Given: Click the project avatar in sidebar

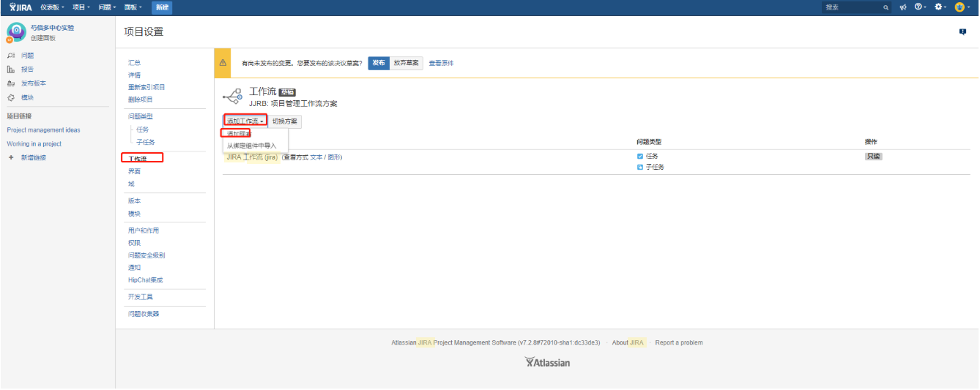Looking at the screenshot, I should coord(16,31).
